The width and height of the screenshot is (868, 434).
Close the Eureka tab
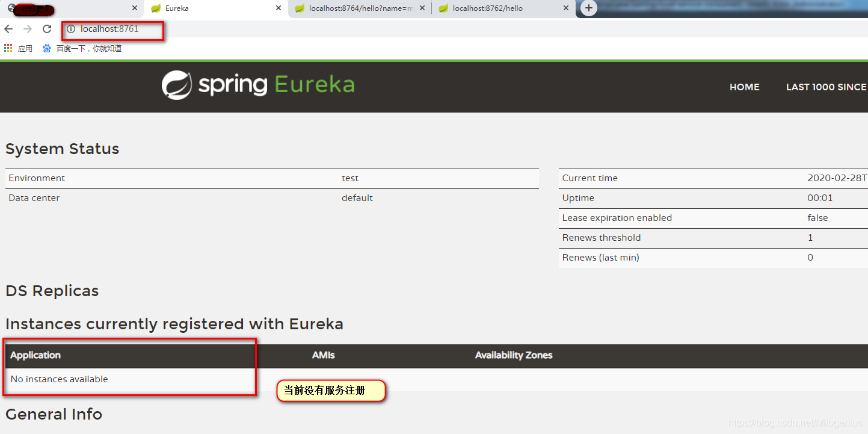pyautogui.click(x=278, y=8)
